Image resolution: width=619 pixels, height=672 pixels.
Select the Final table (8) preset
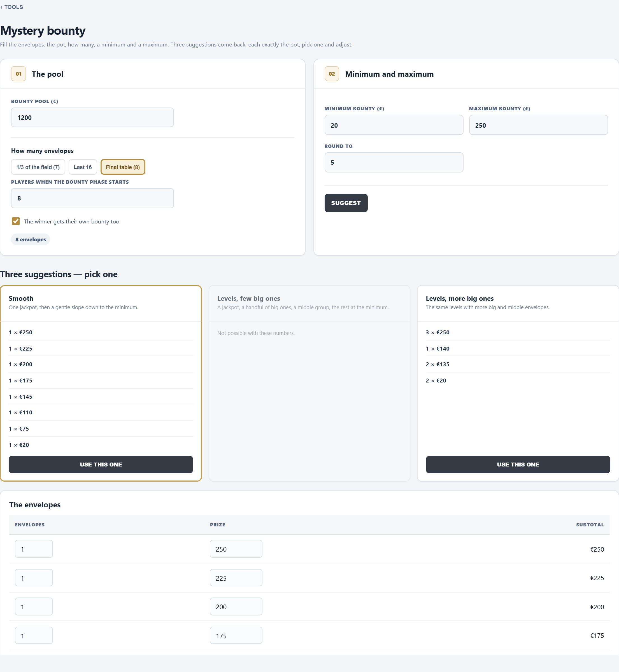(x=123, y=167)
